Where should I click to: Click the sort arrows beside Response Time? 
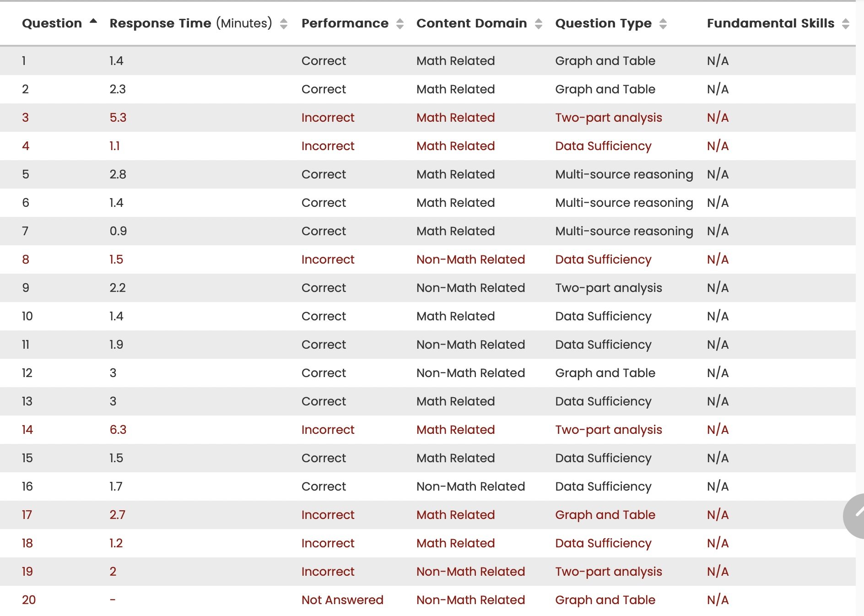pos(284,24)
